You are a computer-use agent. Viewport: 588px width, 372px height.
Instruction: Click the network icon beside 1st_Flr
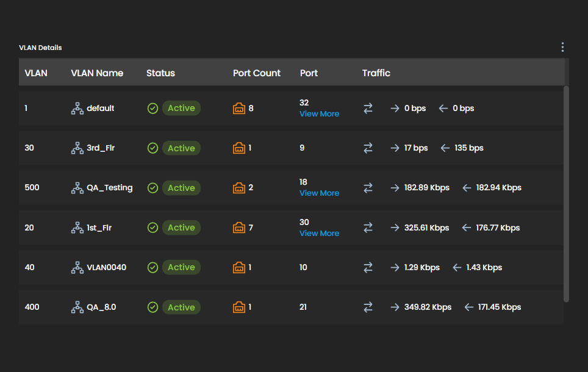point(77,227)
